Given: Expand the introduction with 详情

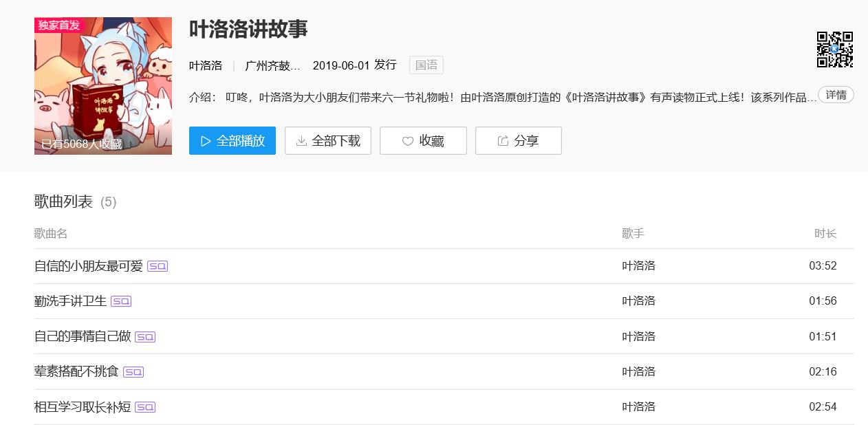Looking at the screenshot, I should (836, 95).
